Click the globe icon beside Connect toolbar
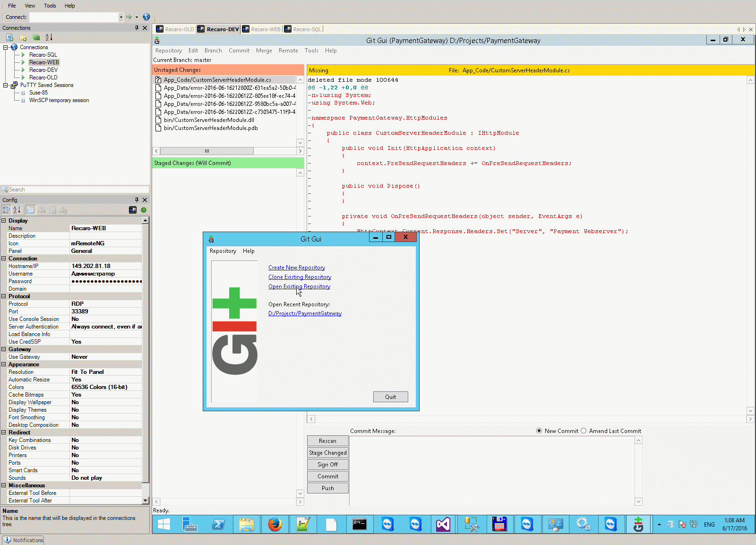This screenshot has height=545, width=756. pyautogui.click(x=146, y=17)
